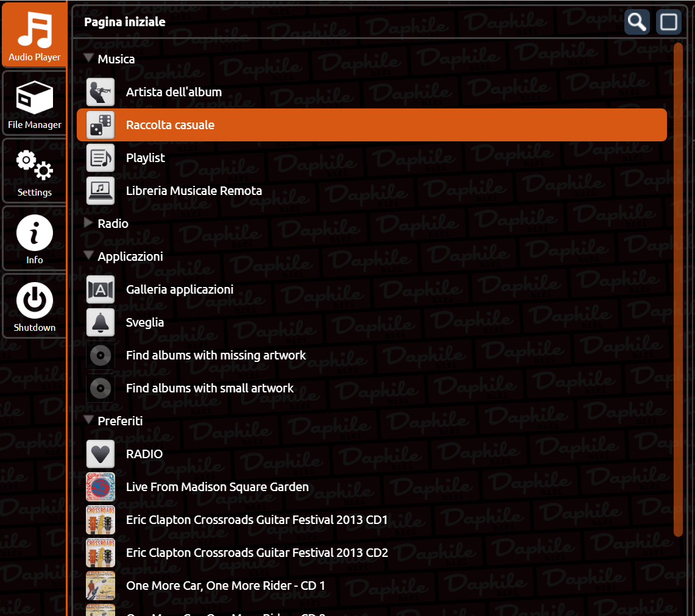The width and height of the screenshot is (695, 616).
Task: Open the search magnifier icon
Action: click(637, 22)
